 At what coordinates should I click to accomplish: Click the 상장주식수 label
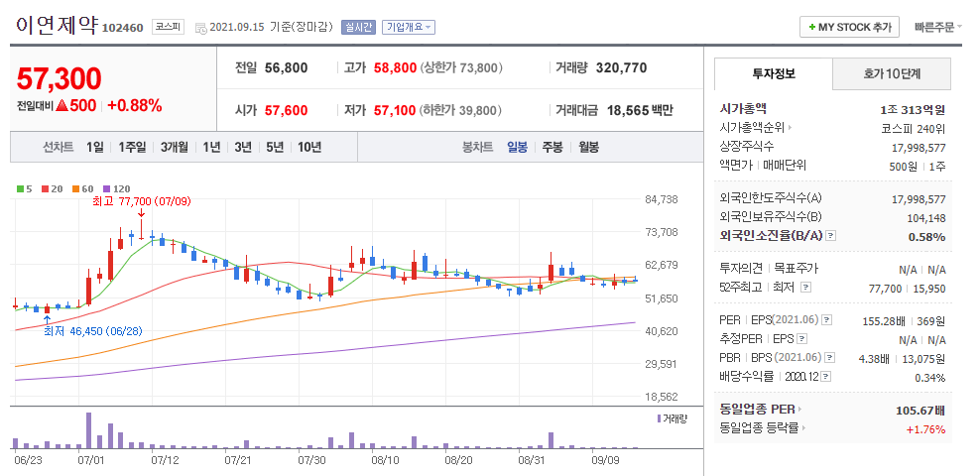pyautogui.click(x=747, y=146)
